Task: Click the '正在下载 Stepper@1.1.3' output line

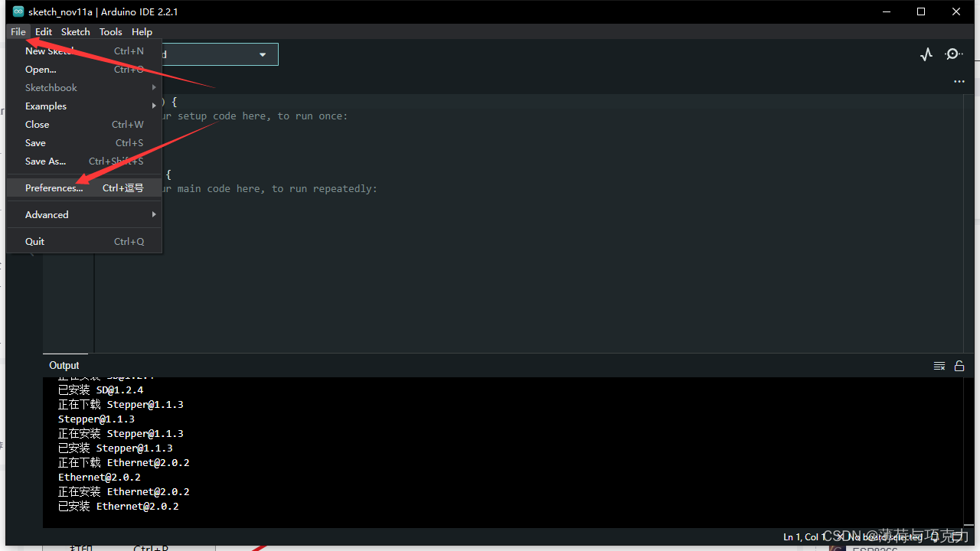Action: click(121, 404)
